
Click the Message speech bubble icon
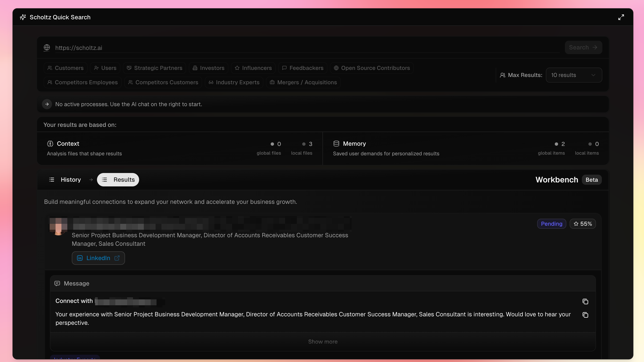57,283
